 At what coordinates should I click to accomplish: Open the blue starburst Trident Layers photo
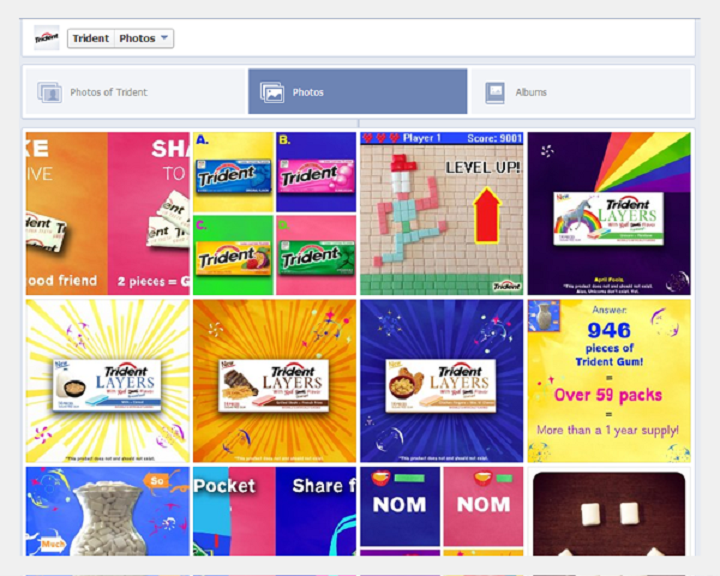click(442, 381)
